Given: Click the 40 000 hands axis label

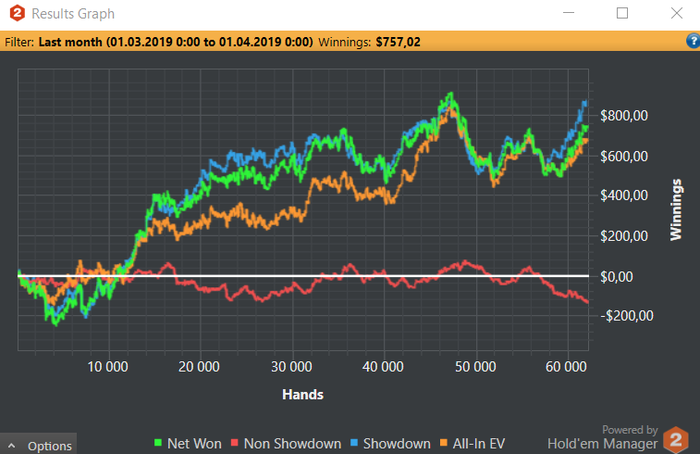Looking at the screenshot, I should tap(383, 367).
